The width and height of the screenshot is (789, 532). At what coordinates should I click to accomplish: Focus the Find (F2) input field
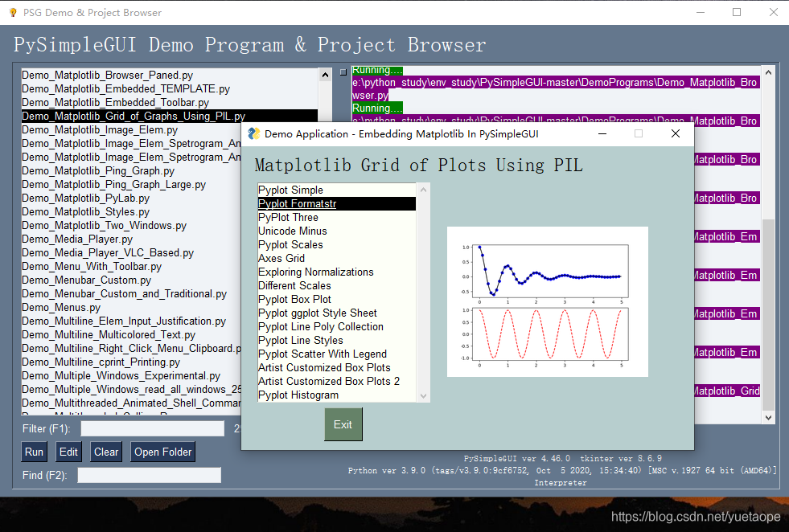pos(149,475)
